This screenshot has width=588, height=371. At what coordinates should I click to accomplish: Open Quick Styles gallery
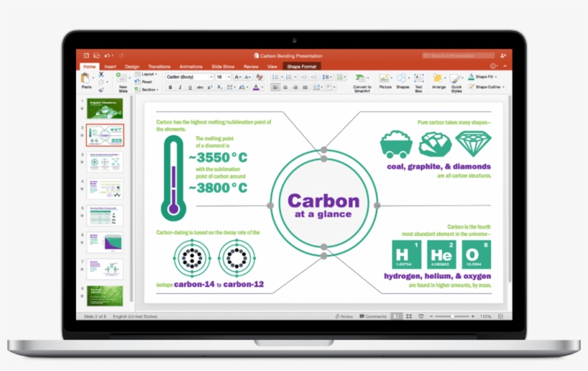[x=456, y=83]
